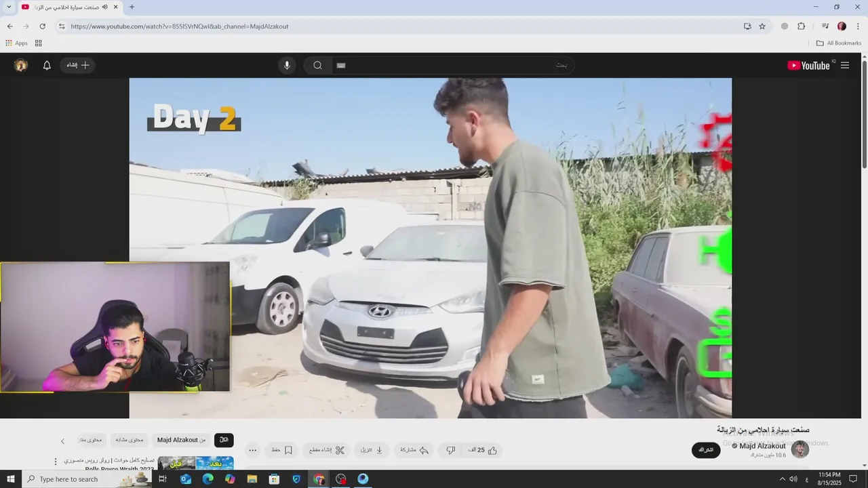868x488 pixels.
Task: Start voice search with microphone
Action: point(287,65)
